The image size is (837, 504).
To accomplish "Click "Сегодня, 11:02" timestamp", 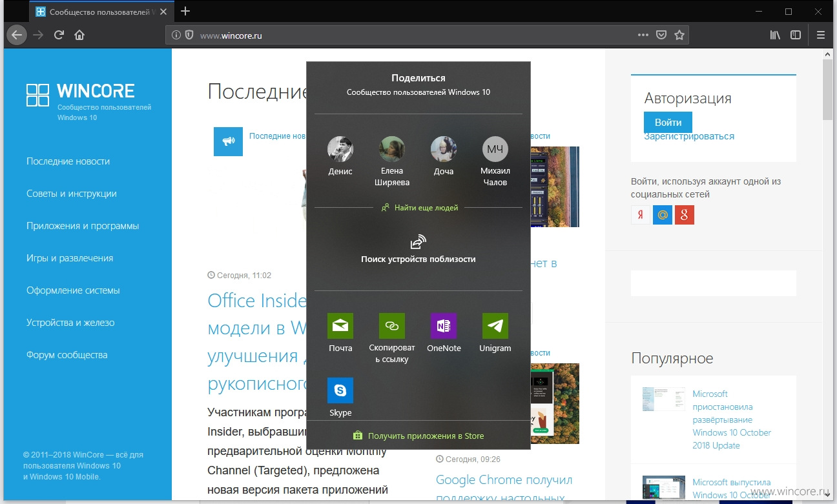I will (x=240, y=275).
